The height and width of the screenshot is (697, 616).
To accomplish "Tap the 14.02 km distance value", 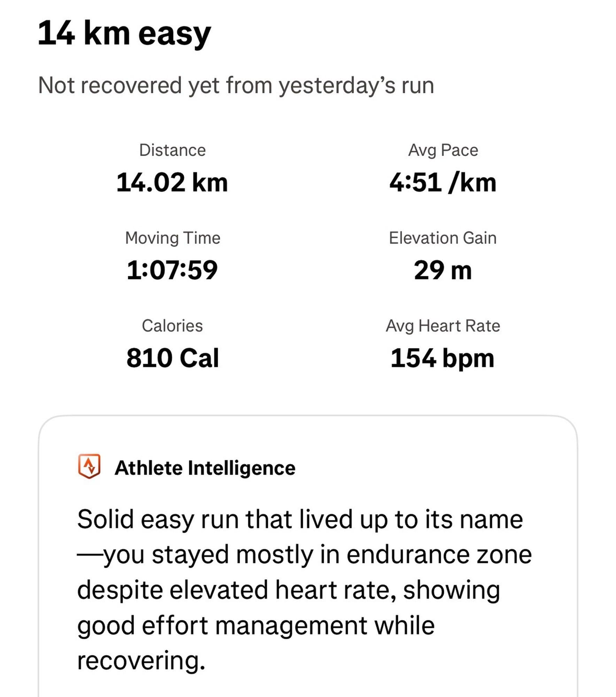I will pos(172,182).
